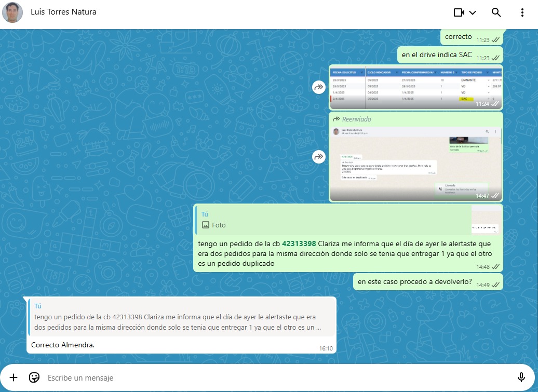Image resolution: width=538 pixels, height=392 pixels.
Task: Open the three-dot chat menu
Action: click(522, 12)
